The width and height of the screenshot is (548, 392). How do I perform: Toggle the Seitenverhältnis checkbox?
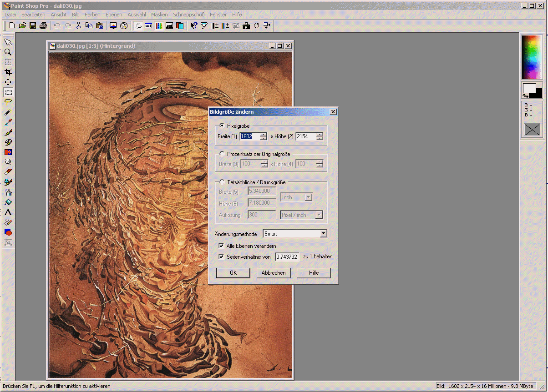click(x=222, y=257)
